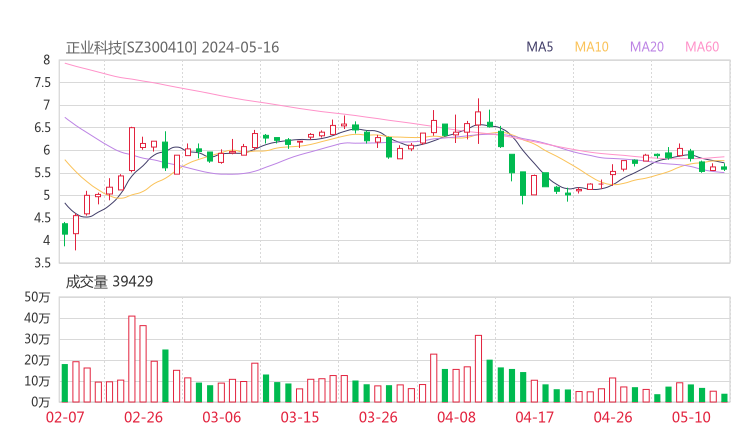The height and width of the screenshot is (440, 740).
Task: Click the 04-26 date axis label
Action: pyautogui.click(x=613, y=417)
